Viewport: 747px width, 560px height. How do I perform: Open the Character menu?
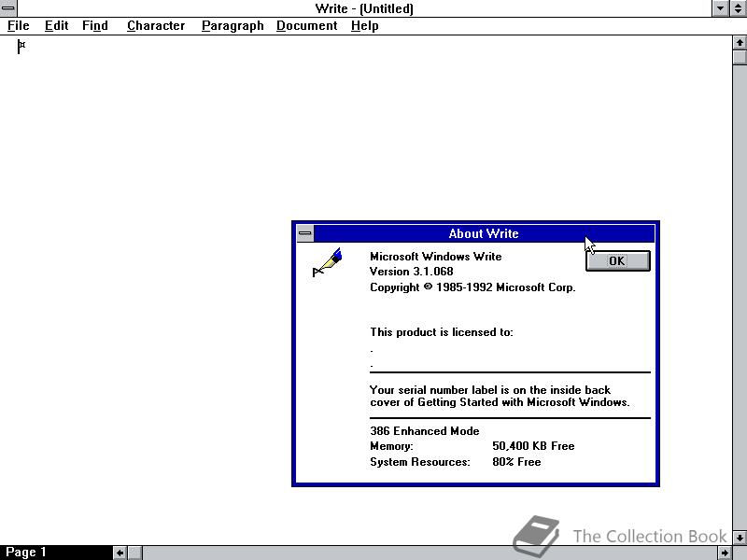click(x=156, y=26)
